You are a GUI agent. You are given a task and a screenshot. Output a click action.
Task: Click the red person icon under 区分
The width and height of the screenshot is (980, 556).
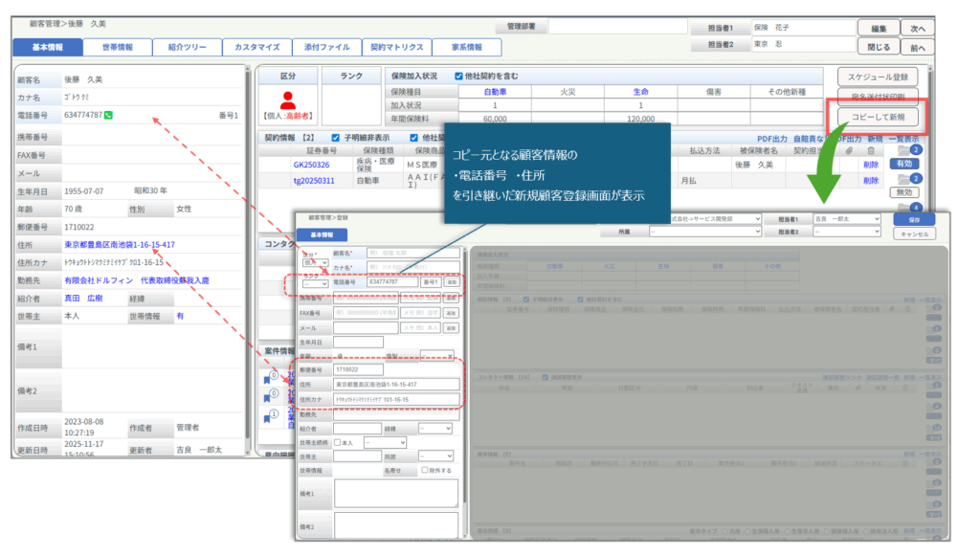[288, 100]
